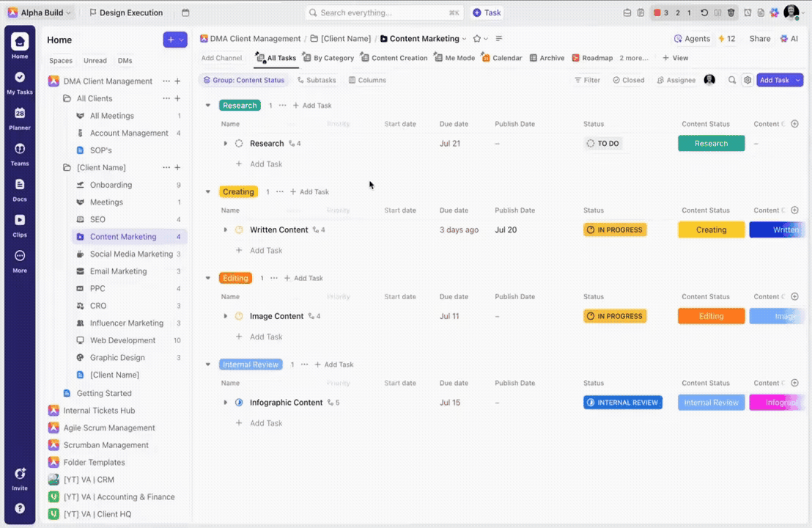
Task: Click the Search everything field
Action: (381, 12)
